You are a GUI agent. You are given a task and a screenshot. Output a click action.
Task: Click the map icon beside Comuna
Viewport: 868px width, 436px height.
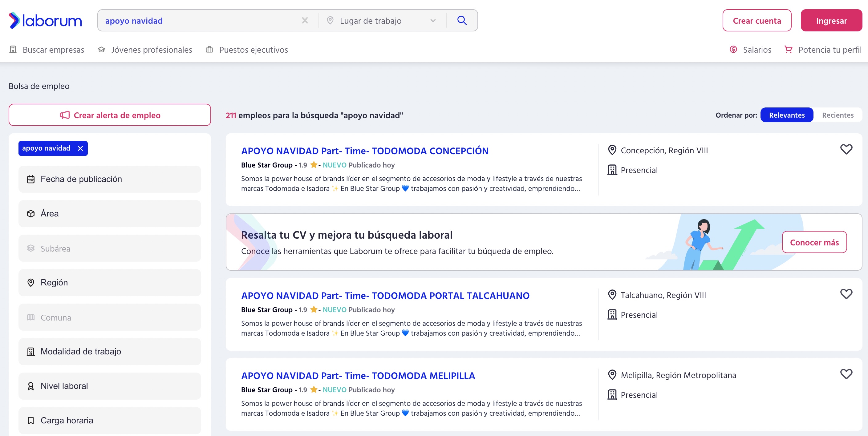coord(31,317)
